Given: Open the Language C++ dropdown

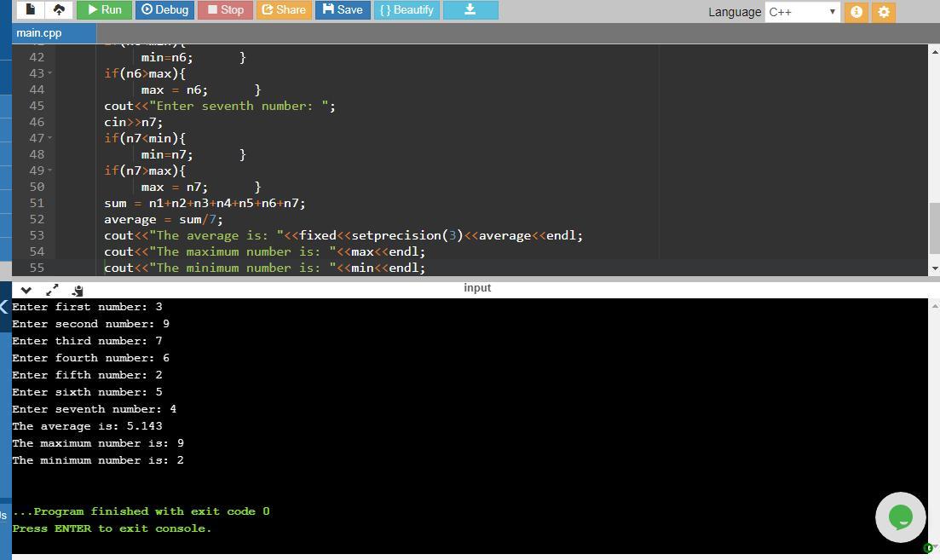Looking at the screenshot, I should click(x=802, y=12).
